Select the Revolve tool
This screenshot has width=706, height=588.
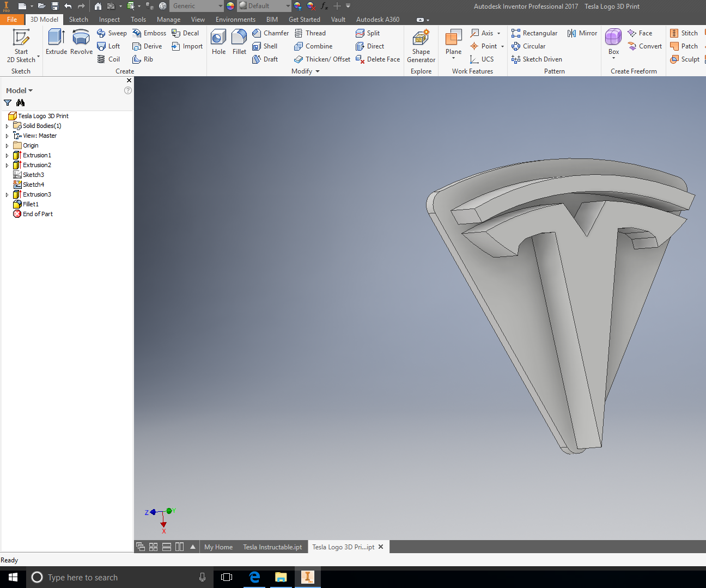(x=81, y=42)
